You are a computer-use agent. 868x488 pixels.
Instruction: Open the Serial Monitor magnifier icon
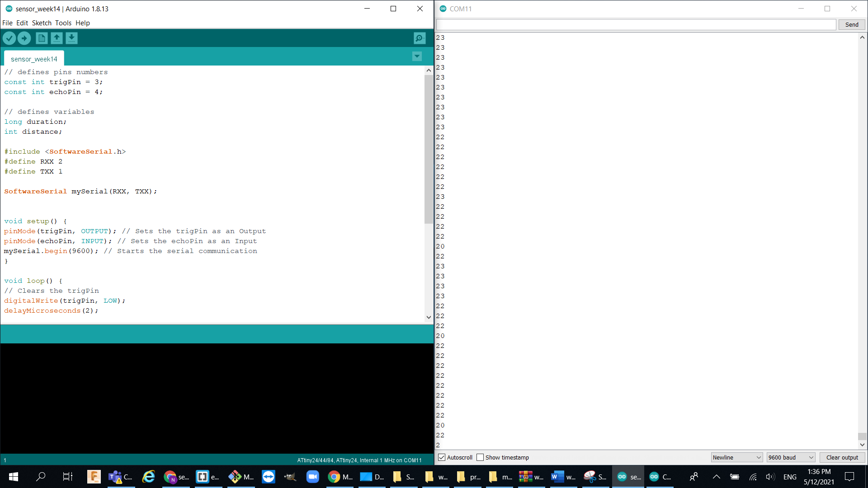coord(420,38)
